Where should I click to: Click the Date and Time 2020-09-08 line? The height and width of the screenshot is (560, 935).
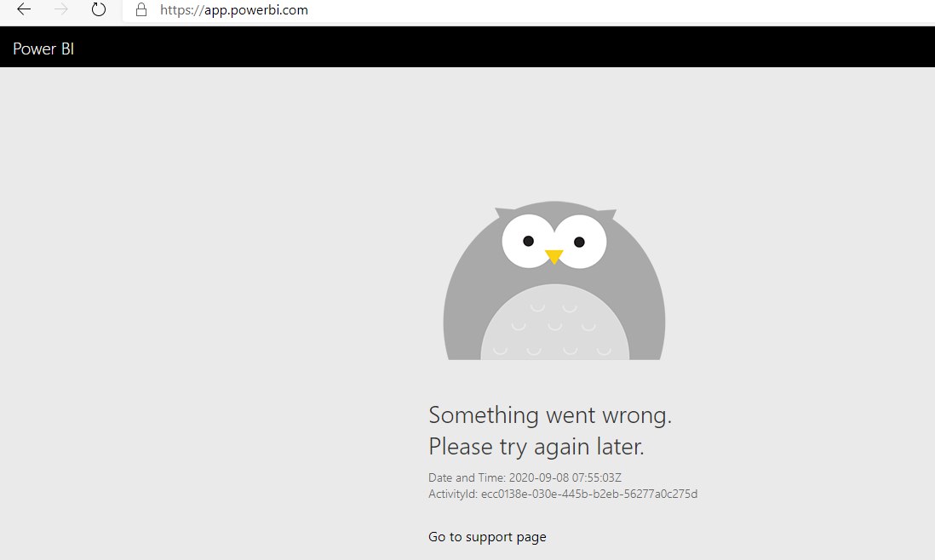pyautogui.click(x=525, y=477)
